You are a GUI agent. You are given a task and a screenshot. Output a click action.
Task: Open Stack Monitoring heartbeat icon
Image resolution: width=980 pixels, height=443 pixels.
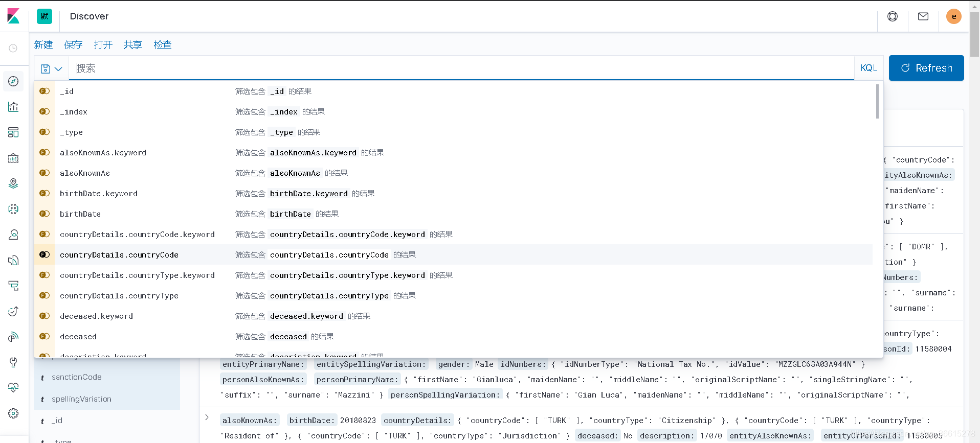[13, 388]
